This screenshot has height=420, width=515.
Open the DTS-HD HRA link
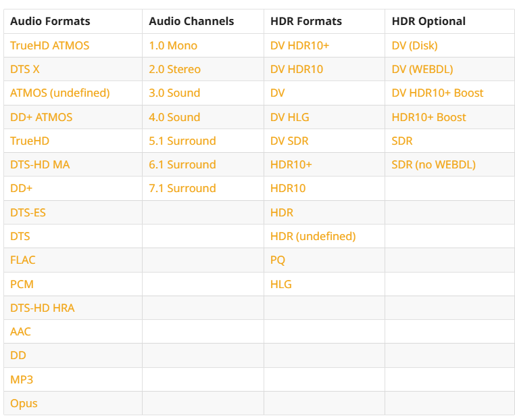42,308
